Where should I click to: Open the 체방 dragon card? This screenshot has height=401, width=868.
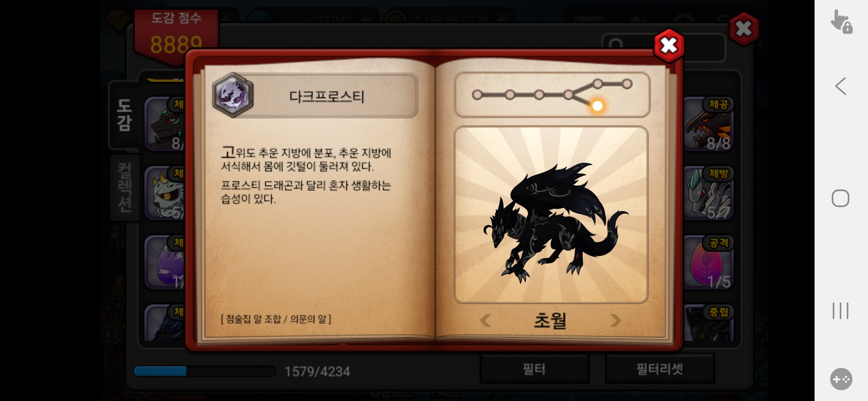(x=708, y=193)
